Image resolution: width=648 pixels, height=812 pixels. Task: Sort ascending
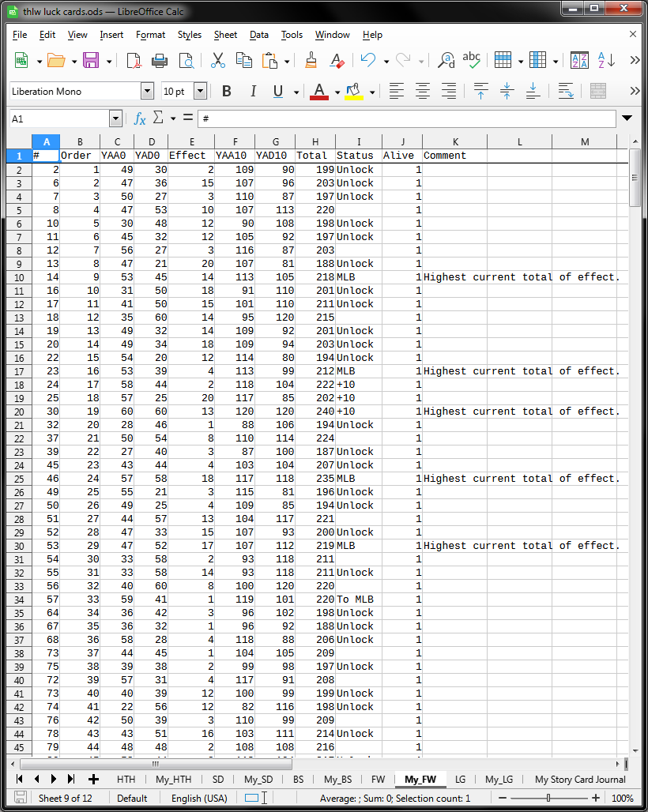click(x=606, y=61)
